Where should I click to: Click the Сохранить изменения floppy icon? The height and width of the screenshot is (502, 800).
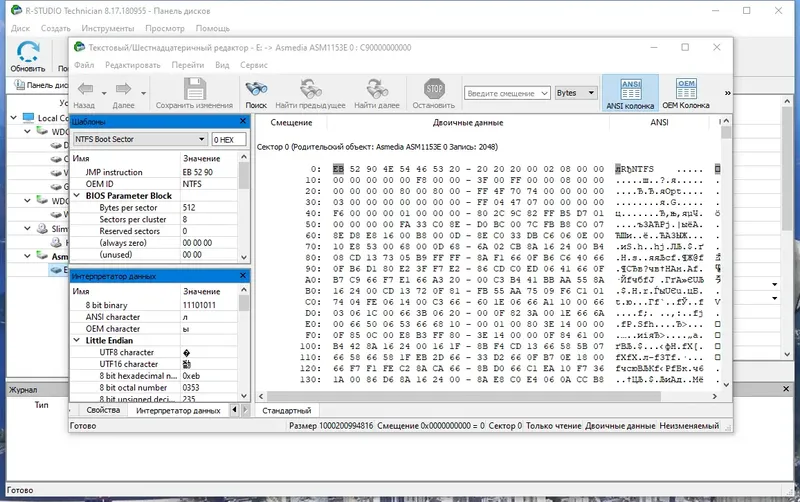(194, 88)
